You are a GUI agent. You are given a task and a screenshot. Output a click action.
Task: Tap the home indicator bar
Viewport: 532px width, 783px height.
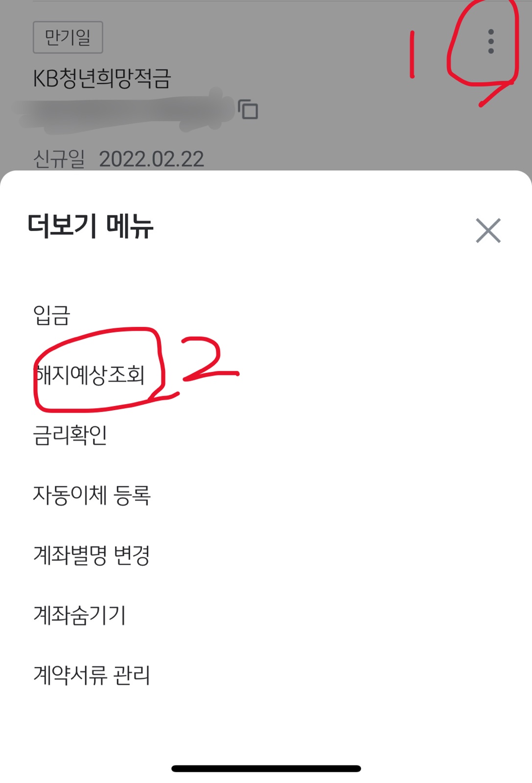[x=266, y=769]
